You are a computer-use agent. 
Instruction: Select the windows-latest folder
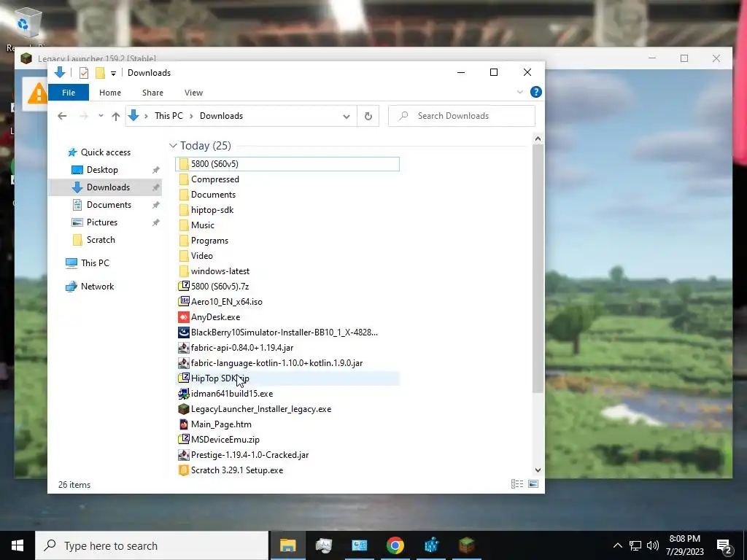(220, 271)
